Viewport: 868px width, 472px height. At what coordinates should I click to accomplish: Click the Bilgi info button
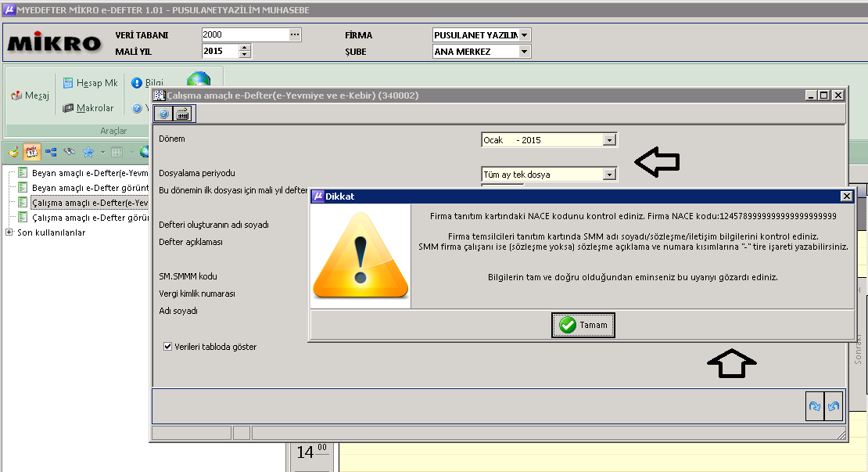(x=147, y=83)
